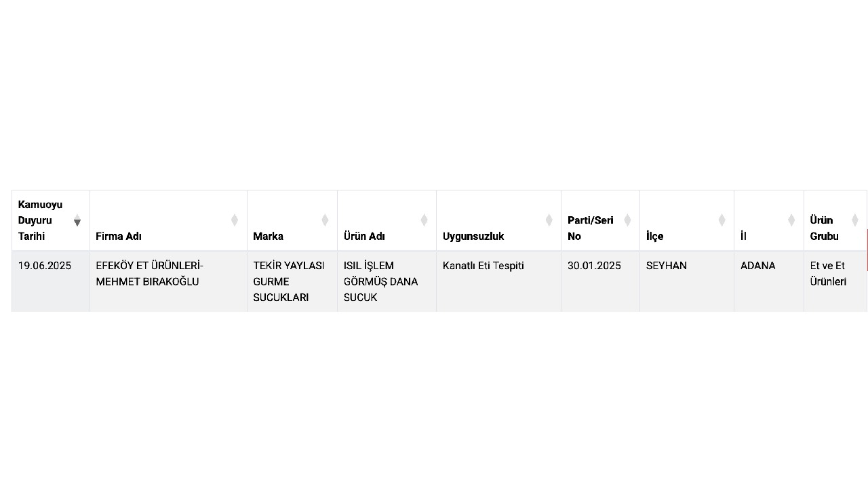
Task: Click the Uygunsuzluk header text
Action: (x=473, y=237)
